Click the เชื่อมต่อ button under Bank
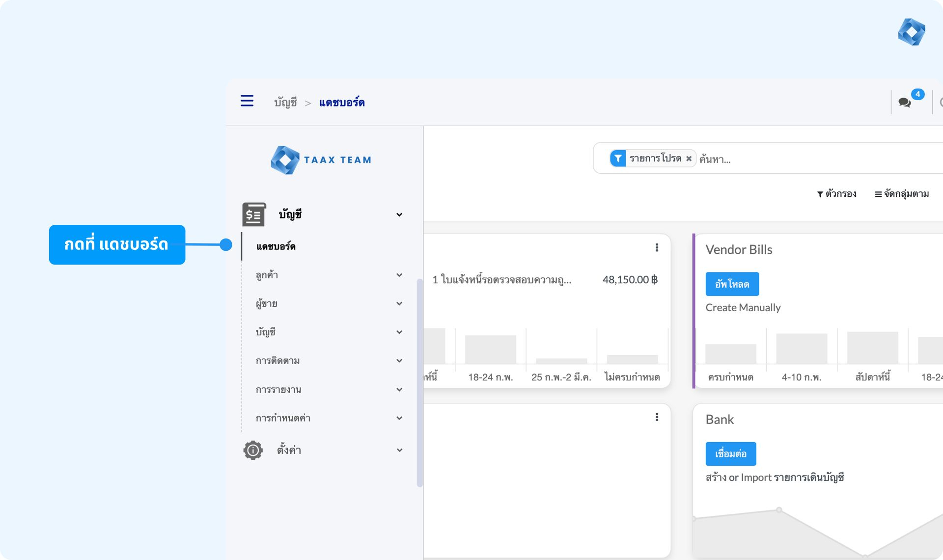Viewport: 943px width, 560px height. coord(731,453)
